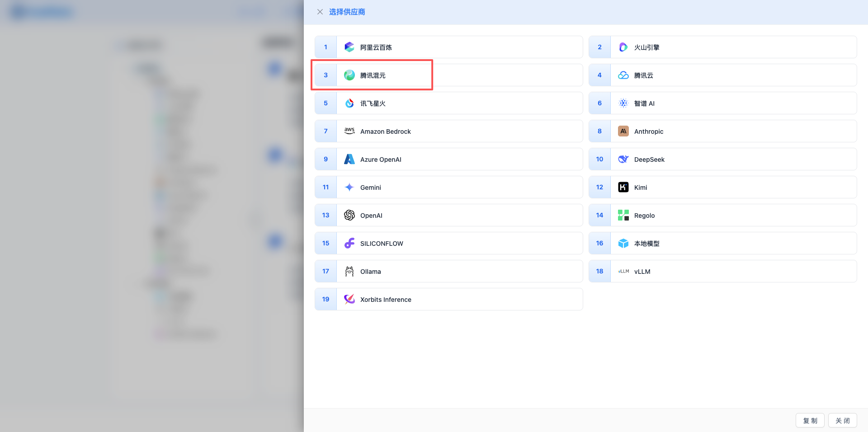Viewport: 868px width, 432px height.
Task: Click the DeepSeek whale icon
Action: tap(623, 159)
